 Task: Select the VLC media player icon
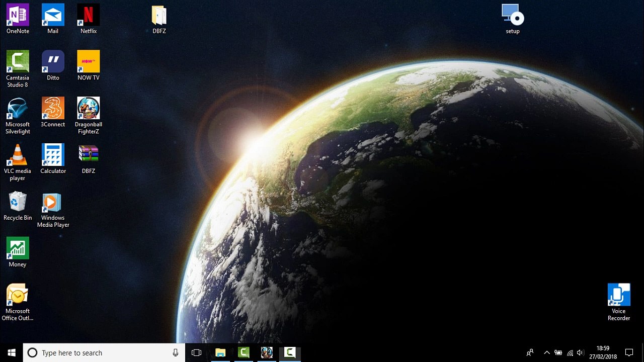coord(18,163)
